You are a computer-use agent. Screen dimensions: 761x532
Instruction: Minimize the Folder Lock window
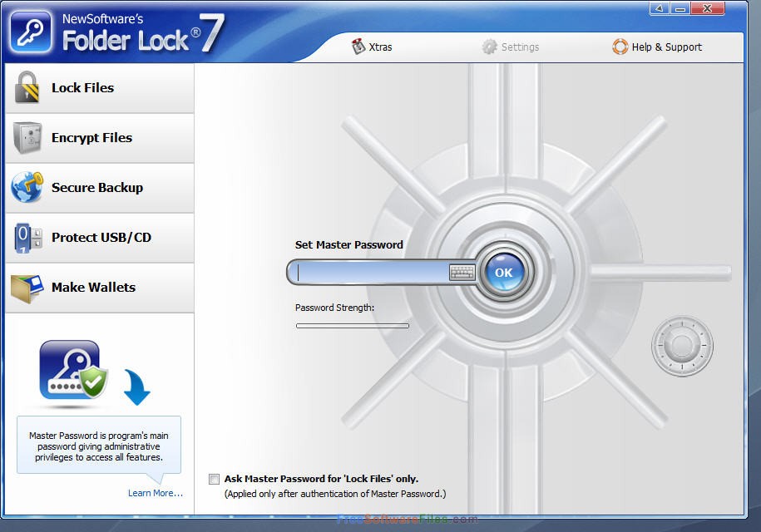680,8
